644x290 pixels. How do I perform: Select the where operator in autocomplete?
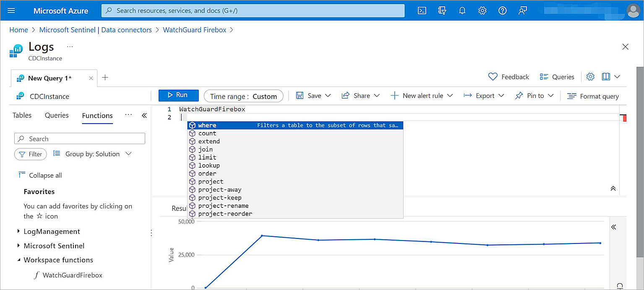pyautogui.click(x=208, y=125)
